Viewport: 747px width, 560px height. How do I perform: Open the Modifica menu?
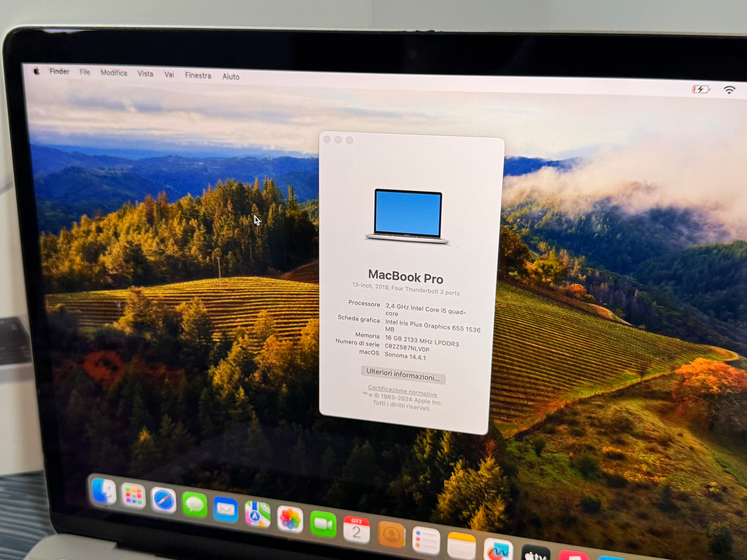pos(114,73)
